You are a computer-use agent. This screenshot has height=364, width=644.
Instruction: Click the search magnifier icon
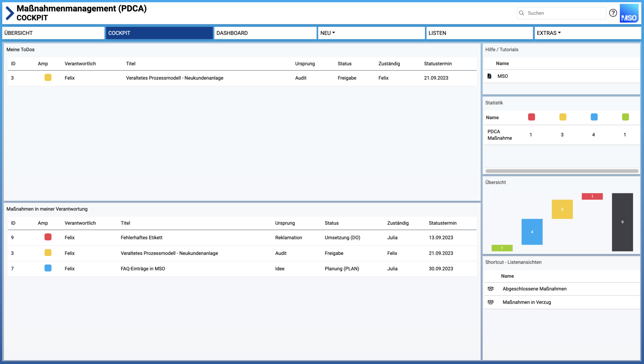tap(522, 13)
